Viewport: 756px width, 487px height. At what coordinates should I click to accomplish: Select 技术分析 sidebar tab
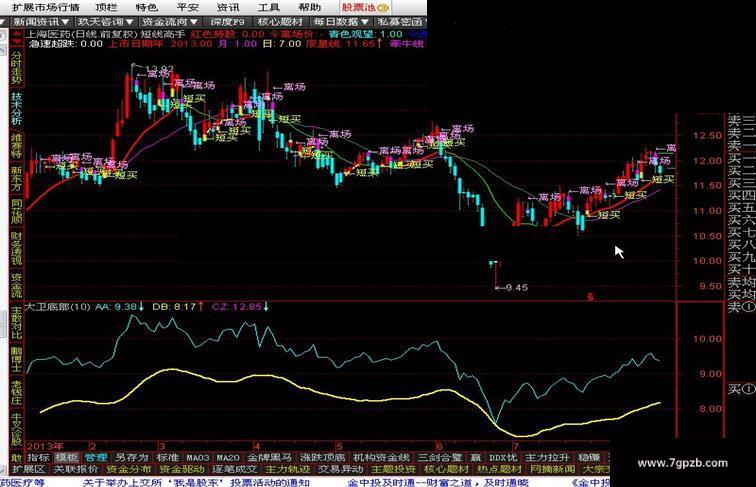point(17,109)
